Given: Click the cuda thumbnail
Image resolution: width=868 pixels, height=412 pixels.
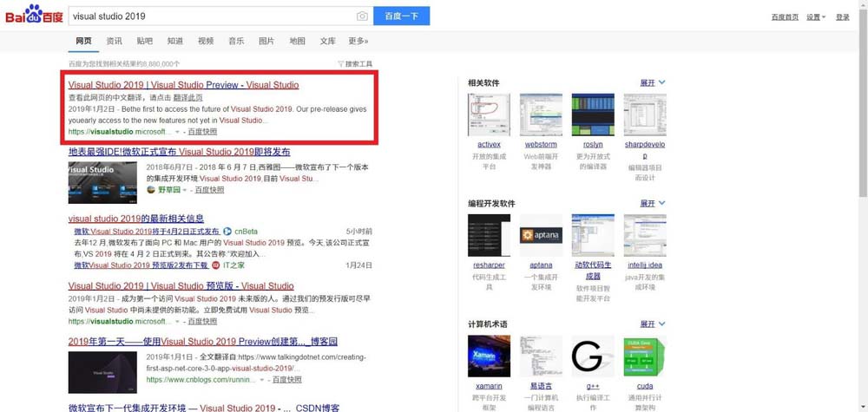Looking at the screenshot, I should click(645, 356).
